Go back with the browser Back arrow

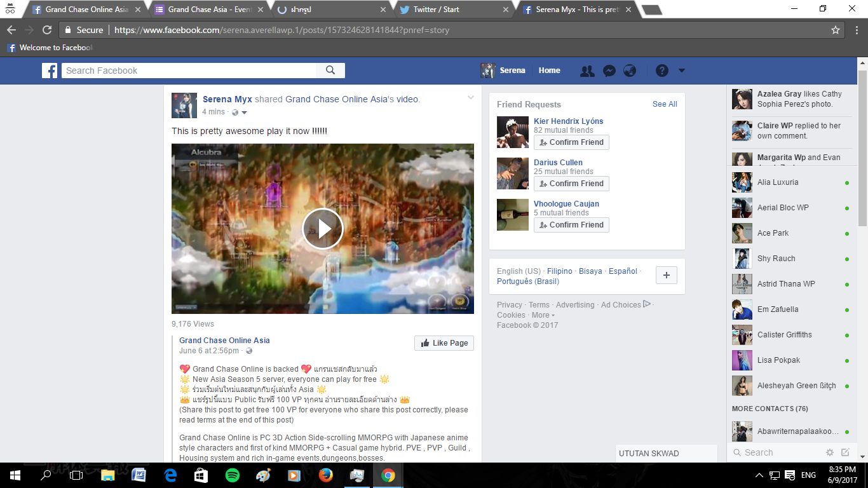pyautogui.click(x=11, y=30)
